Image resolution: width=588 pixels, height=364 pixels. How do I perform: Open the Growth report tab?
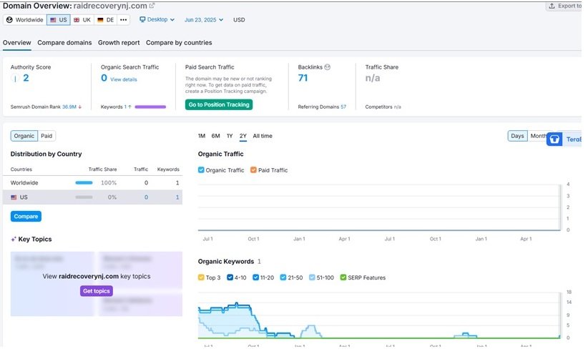119,43
